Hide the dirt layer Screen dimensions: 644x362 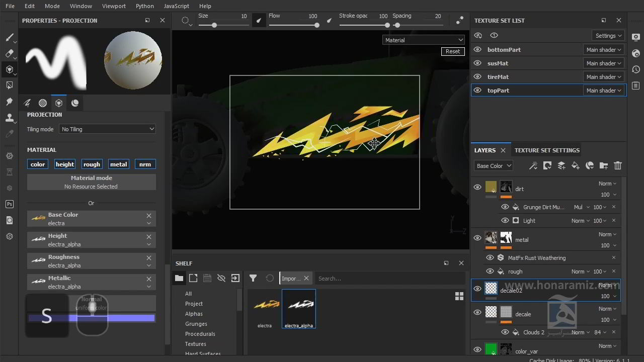pos(477,187)
